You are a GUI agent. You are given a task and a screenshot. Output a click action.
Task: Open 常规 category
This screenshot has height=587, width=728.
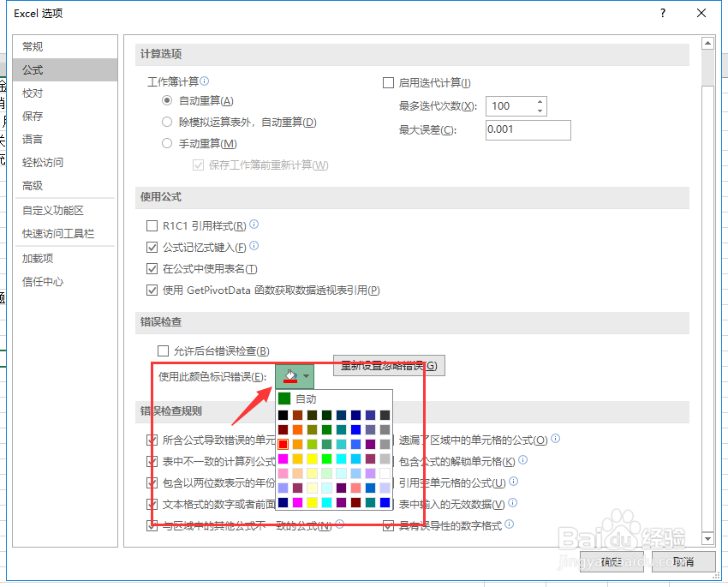coord(65,46)
